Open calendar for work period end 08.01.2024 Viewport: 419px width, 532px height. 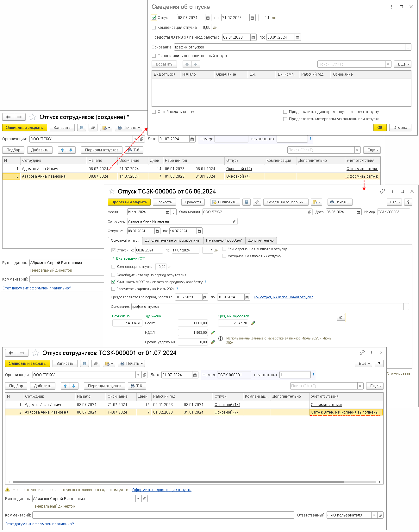(297, 37)
